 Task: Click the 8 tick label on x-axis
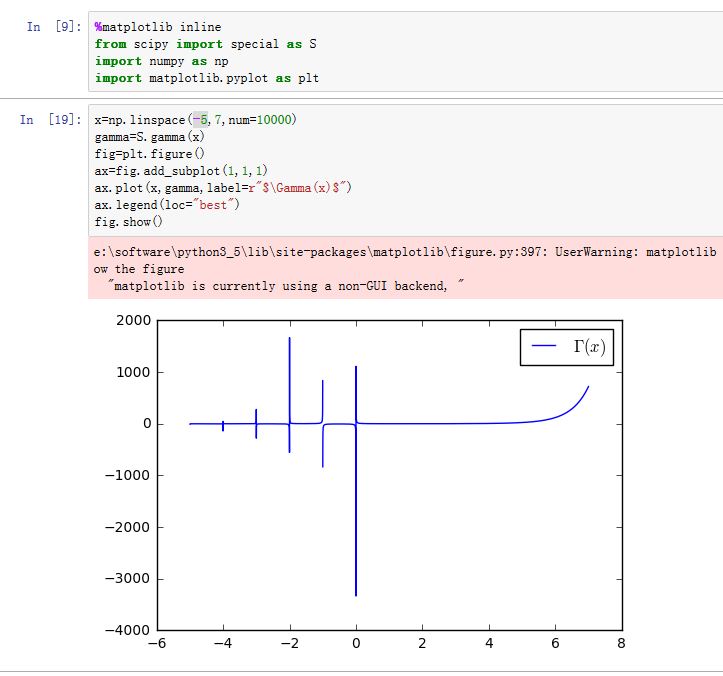621,645
